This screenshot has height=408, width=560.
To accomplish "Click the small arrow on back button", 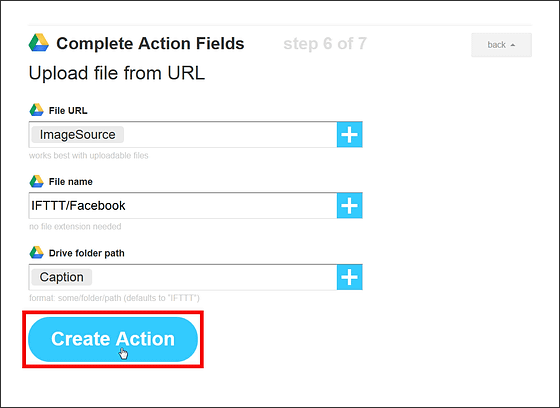I will click(x=513, y=45).
